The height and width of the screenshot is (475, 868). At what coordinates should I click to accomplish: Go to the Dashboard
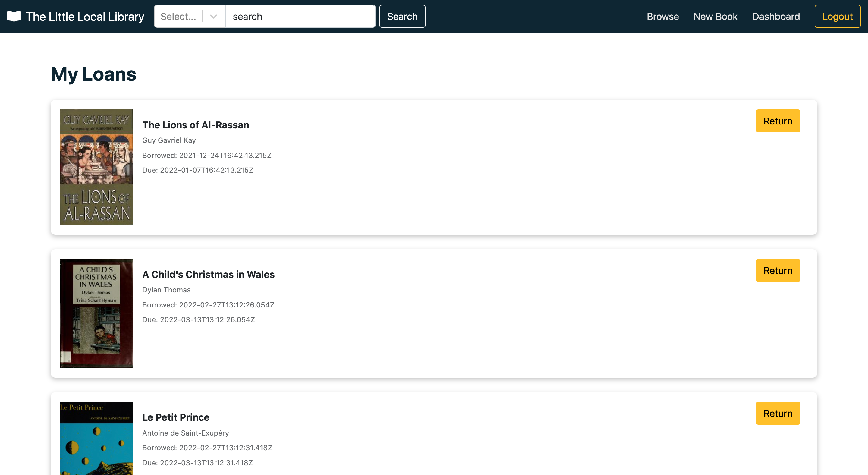776,17
